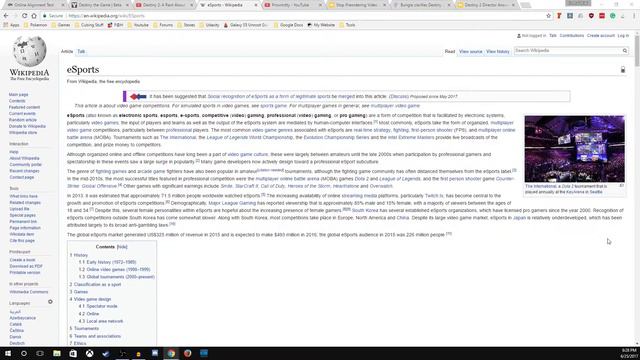The image size is (640, 360).
Task: Open Recent changes in sidebar
Action: coord(24,171)
